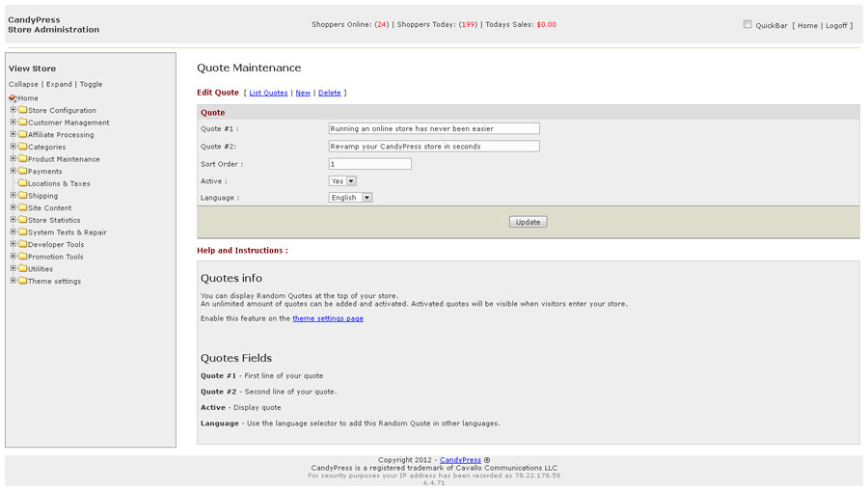868x491 pixels.
Task: Click the Quote #2 text field
Action: click(x=434, y=146)
